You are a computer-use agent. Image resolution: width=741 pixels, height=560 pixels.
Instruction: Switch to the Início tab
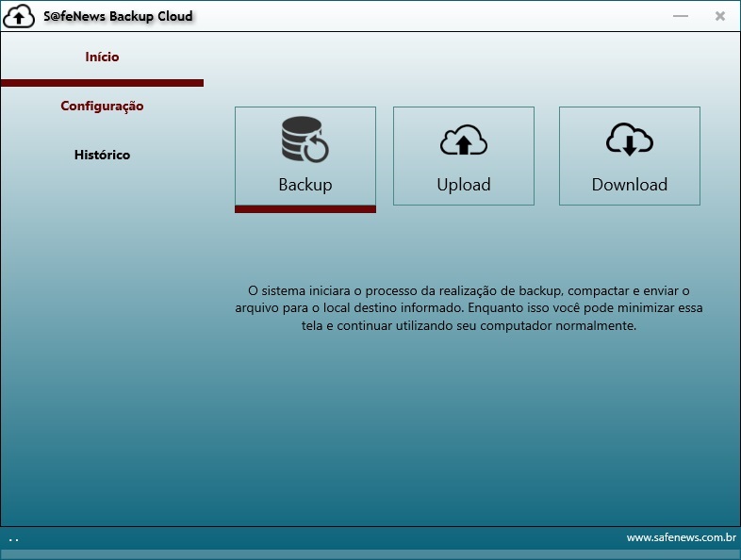(x=102, y=57)
